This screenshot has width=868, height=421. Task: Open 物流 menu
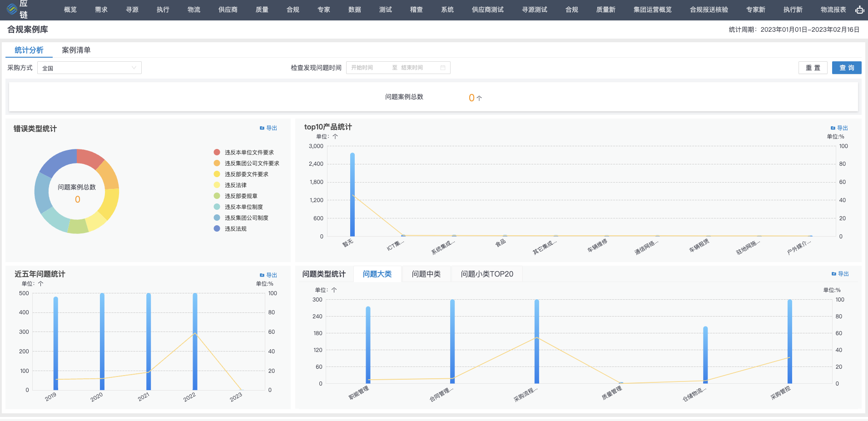pyautogui.click(x=194, y=10)
